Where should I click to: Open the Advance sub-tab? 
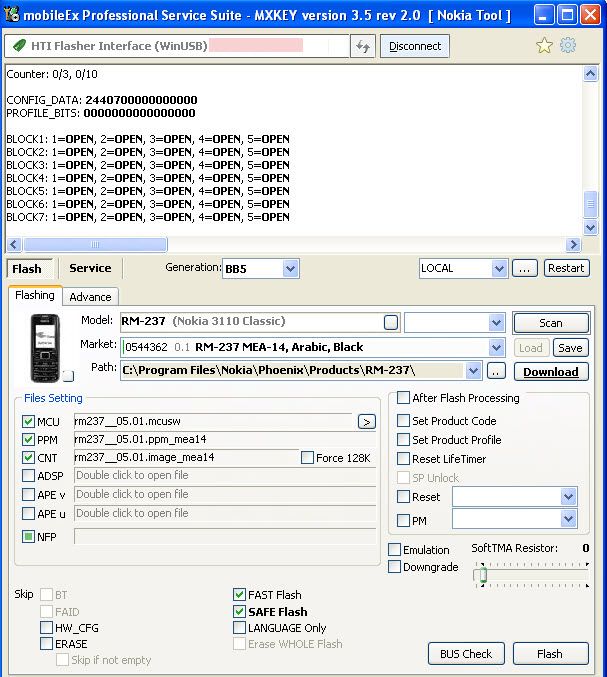tap(90, 297)
